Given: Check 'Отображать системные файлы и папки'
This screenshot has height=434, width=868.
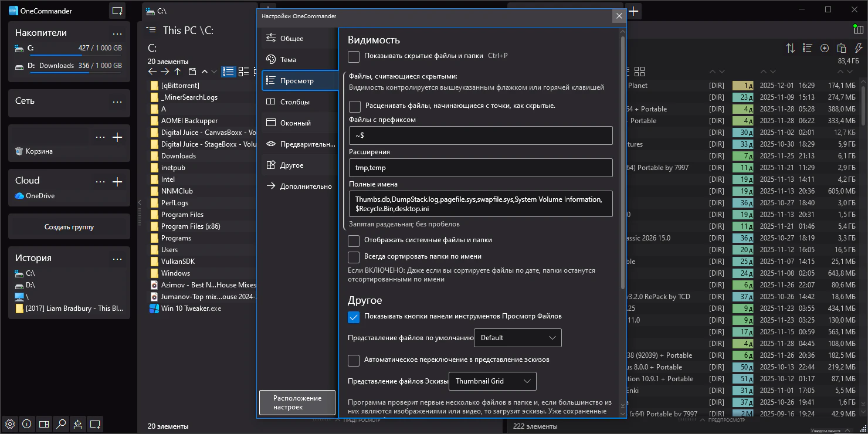Looking at the screenshot, I should 354,240.
